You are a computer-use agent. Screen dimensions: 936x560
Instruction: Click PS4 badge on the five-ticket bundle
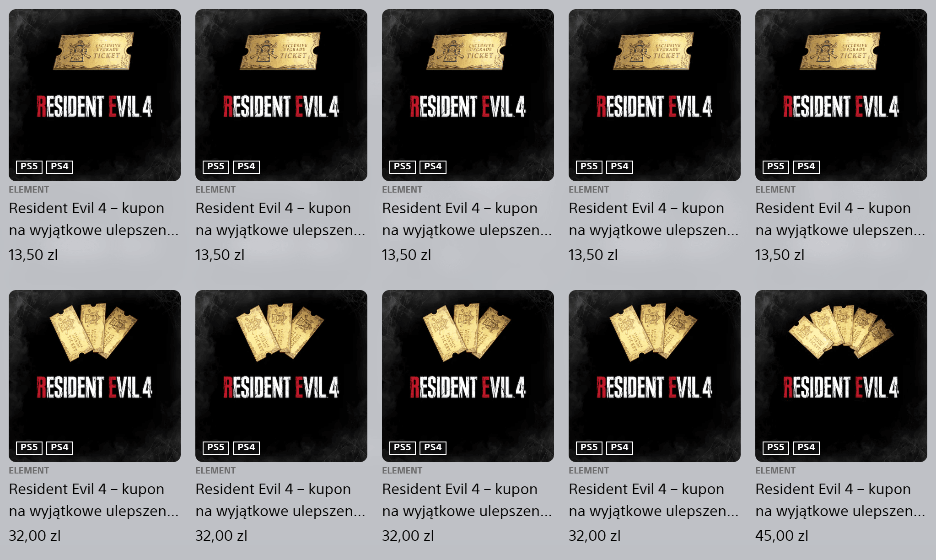[806, 447]
